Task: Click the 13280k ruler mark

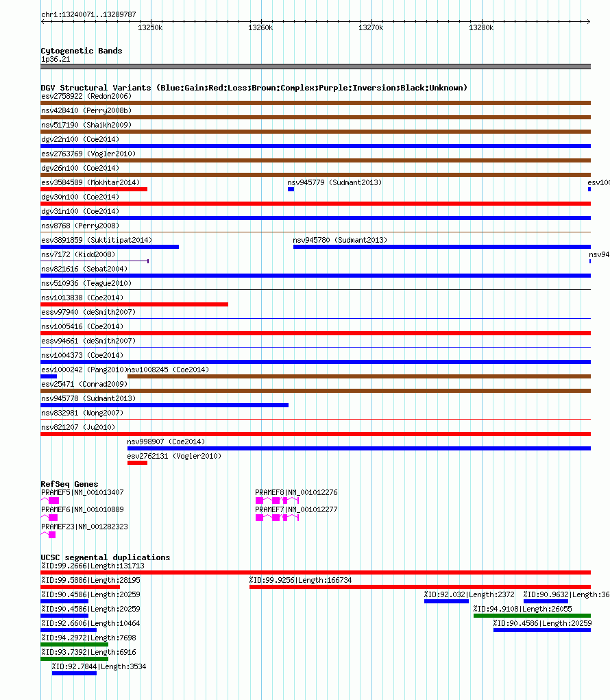Action: [x=481, y=27]
